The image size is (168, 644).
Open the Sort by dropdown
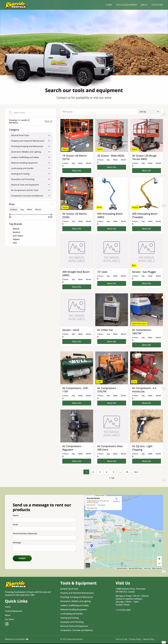click(x=149, y=112)
